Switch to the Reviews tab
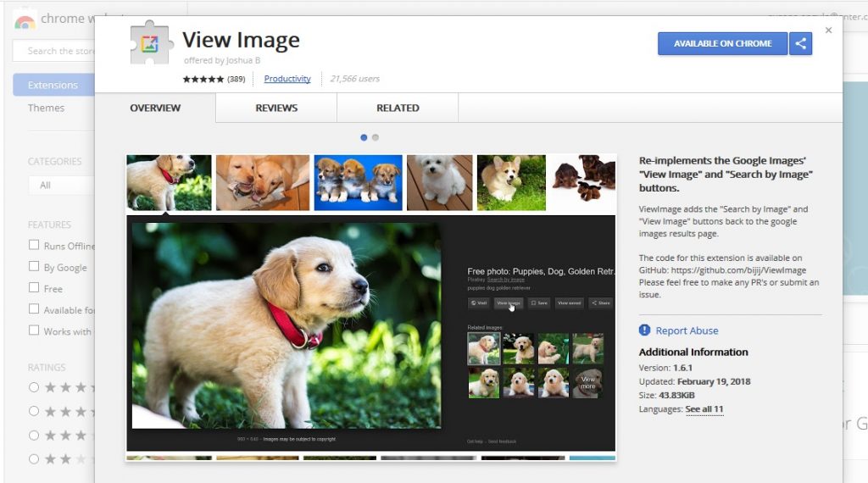This screenshot has height=483, width=868. click(276, 108)
